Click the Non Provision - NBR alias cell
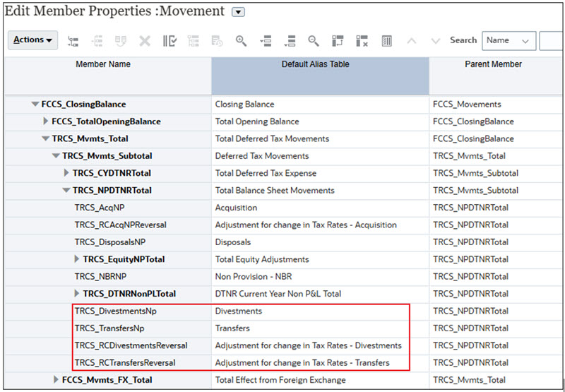The width and height of the screenshot is (565, 392). [x=321, y=276]
